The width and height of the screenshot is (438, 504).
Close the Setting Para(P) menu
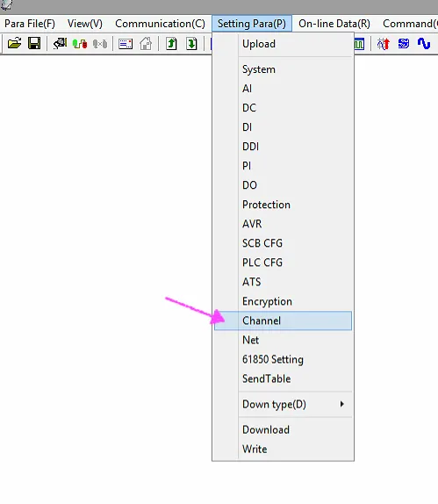252,24
